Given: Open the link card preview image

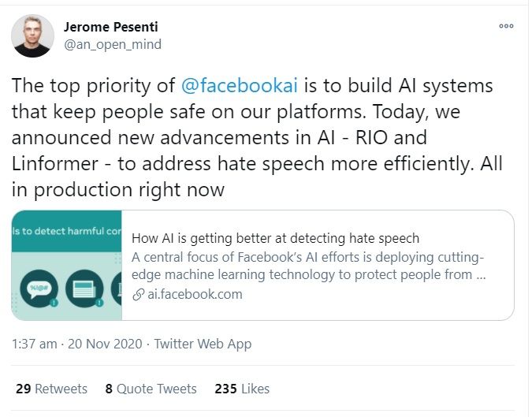Looking at the screenshot, I should [67, 265].
